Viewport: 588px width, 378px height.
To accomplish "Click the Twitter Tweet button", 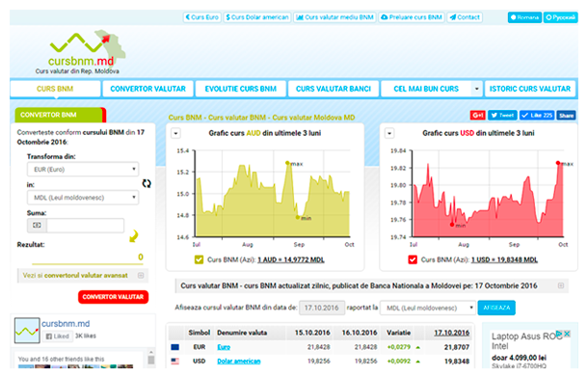I will click(502, 115).
